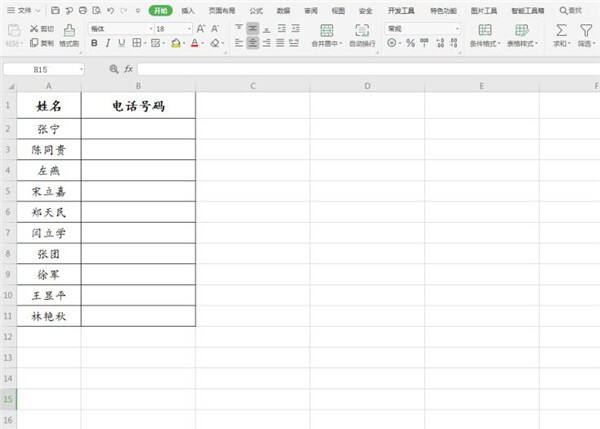The image size is (600, 429).
Task: Select the Format Painter (格式刷) brush
Action: 69,35
